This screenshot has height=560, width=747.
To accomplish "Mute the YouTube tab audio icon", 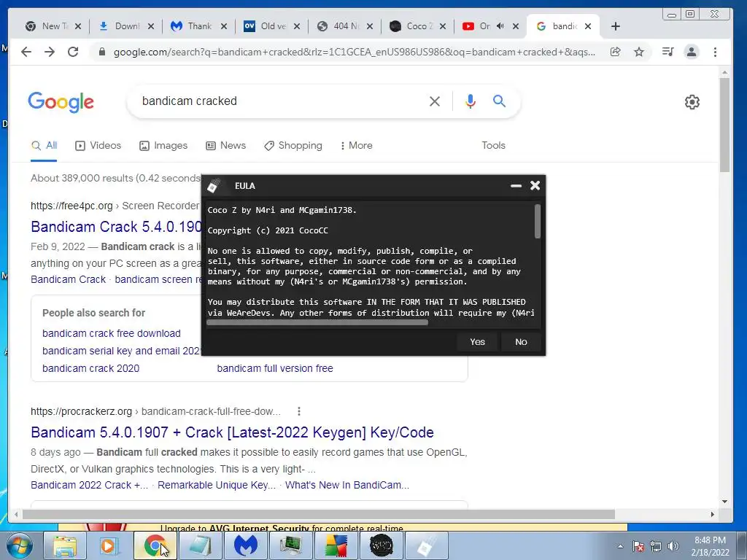I will [x=500, y=26].
